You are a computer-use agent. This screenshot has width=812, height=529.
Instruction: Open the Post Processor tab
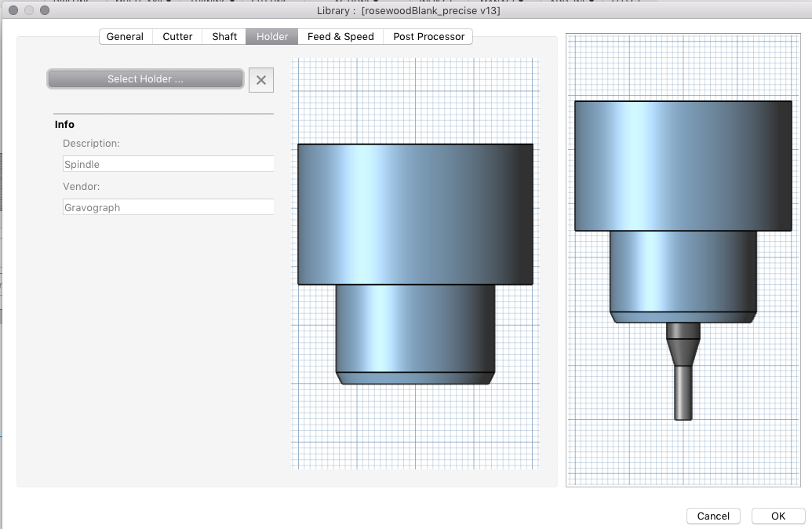(x=428, y=37)
